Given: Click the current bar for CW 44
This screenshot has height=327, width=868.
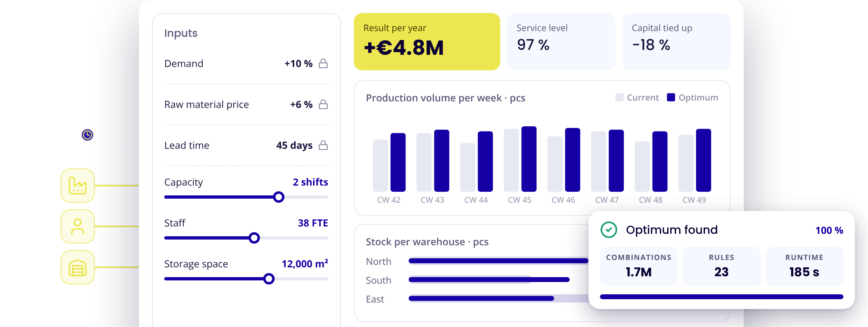Looking at the screenshot, I should click(x=468, y=167).
